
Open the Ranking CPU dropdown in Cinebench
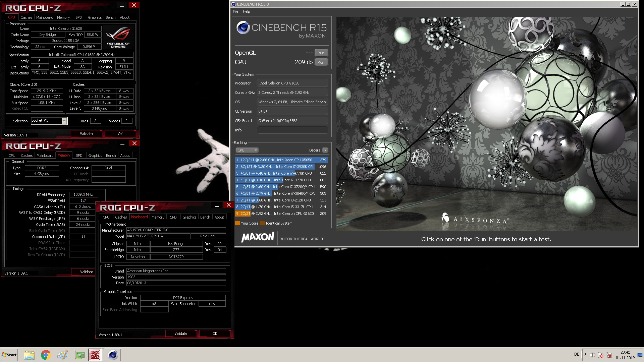[247, 150]
